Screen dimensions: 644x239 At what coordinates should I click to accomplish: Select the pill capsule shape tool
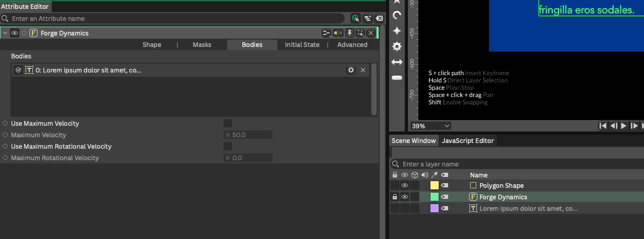397,78
